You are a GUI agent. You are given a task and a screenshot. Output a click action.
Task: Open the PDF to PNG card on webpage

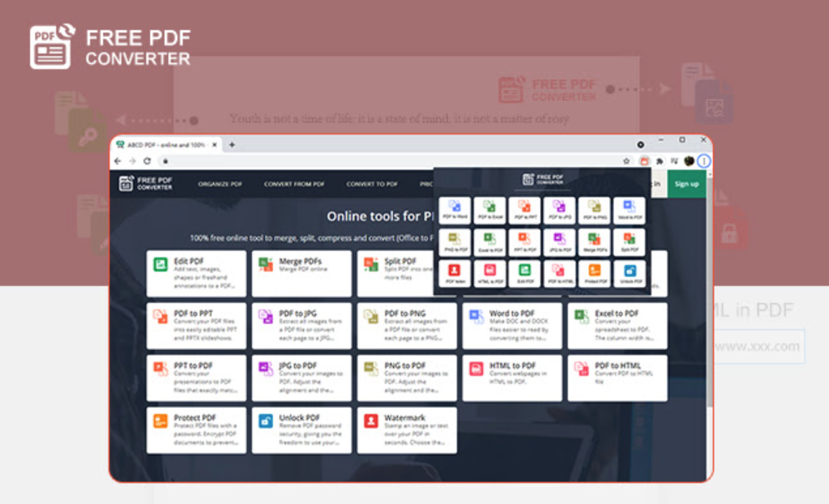click(x=407, y=326)
